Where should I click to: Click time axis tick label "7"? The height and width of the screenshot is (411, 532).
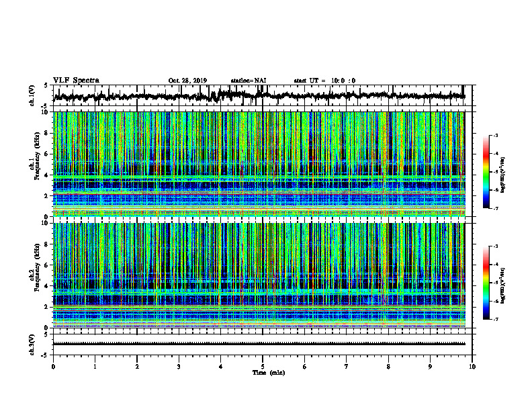tap(347, 367)
